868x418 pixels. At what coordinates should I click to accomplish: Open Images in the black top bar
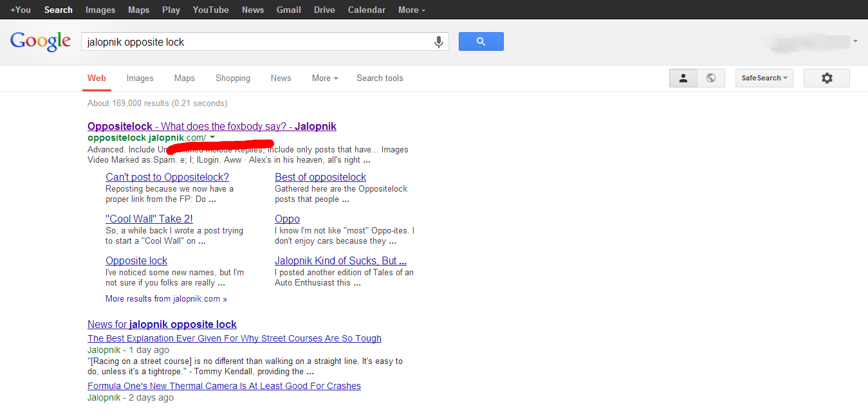[100, 10]
